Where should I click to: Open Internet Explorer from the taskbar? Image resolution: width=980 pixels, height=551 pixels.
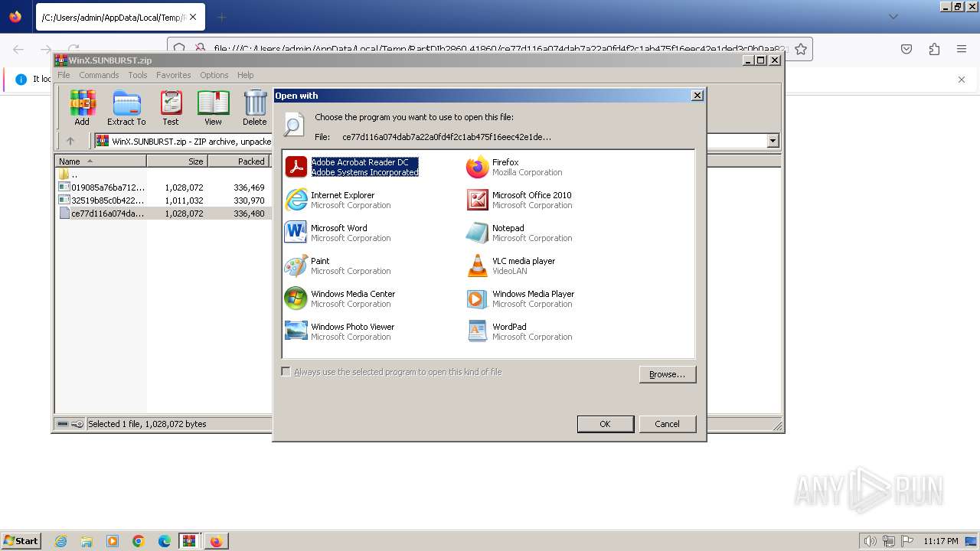tap(61, 541)
